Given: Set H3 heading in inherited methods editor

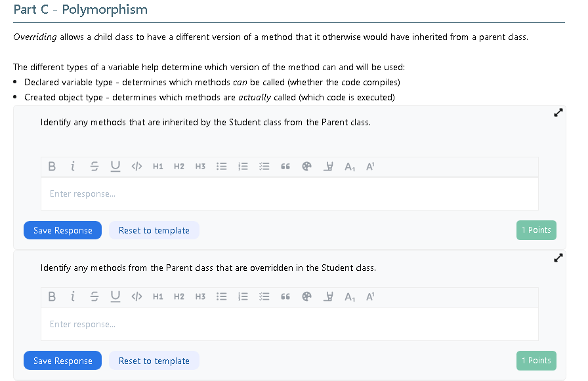Looking at the screenshot, I should pos(200,167).
